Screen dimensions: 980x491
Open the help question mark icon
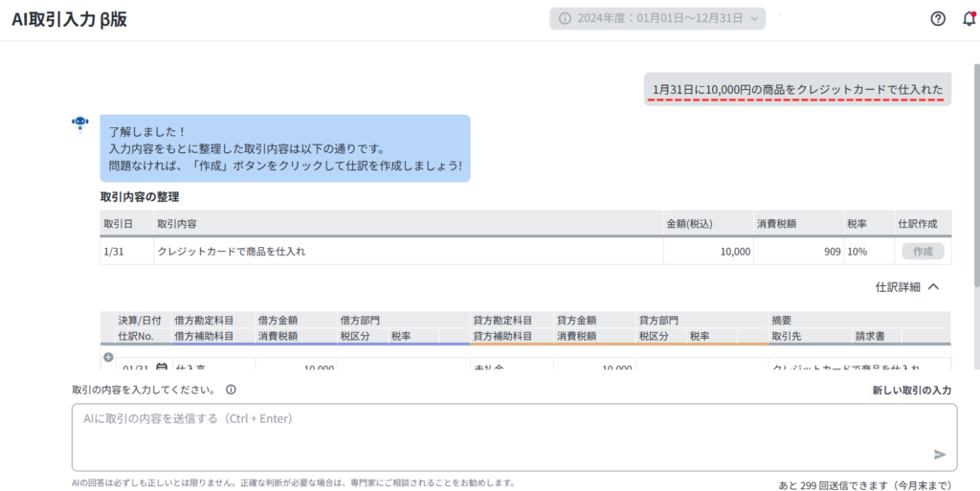(x=938, y=19)
